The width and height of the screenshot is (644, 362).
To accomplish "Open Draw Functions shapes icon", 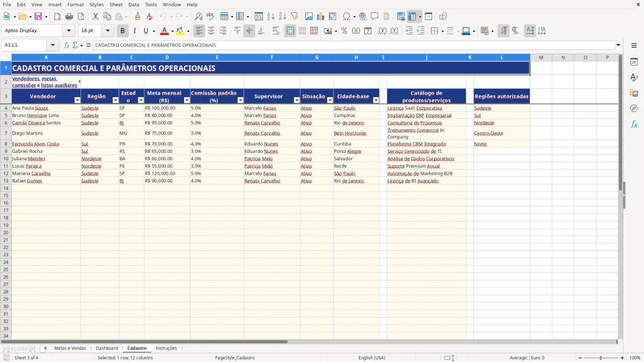I will pyautogui.click(x=443, y=17).
